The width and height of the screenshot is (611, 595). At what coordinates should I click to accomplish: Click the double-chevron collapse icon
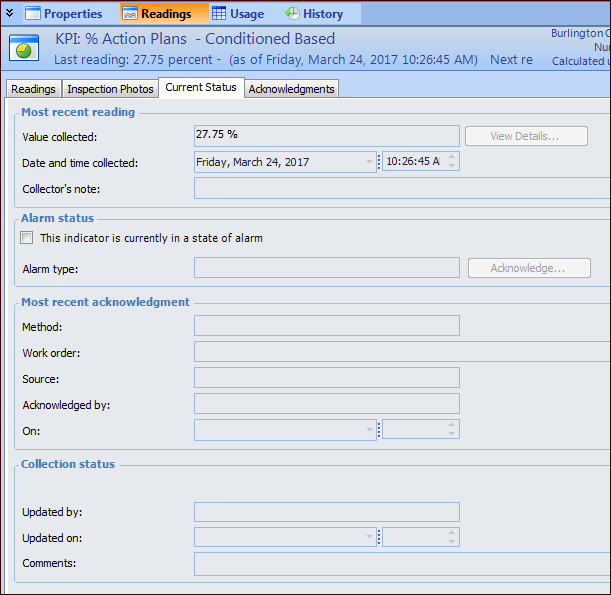[x=10, y=13]
